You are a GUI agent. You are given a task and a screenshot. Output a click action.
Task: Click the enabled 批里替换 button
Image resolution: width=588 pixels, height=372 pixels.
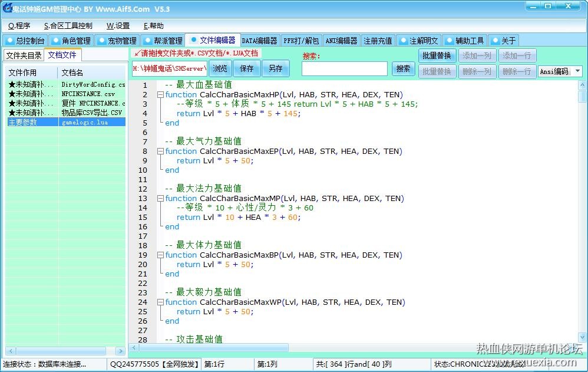[437, 55]
